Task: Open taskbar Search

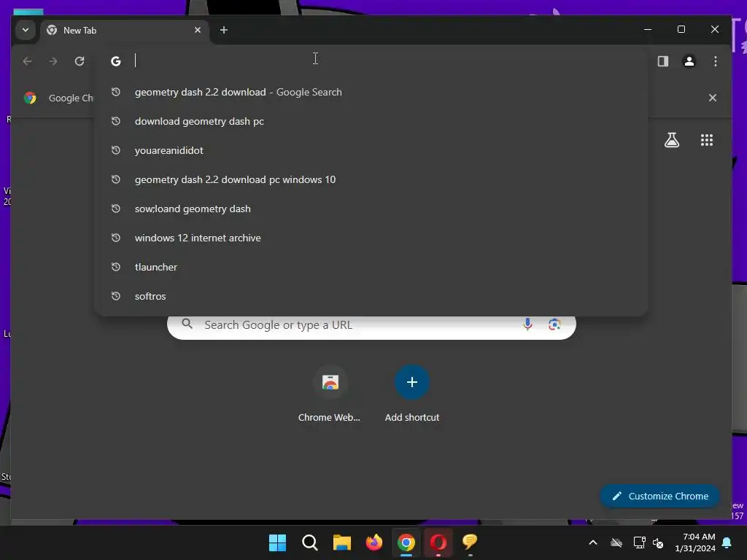Action: pyautogui.click(x=309, y=542)
